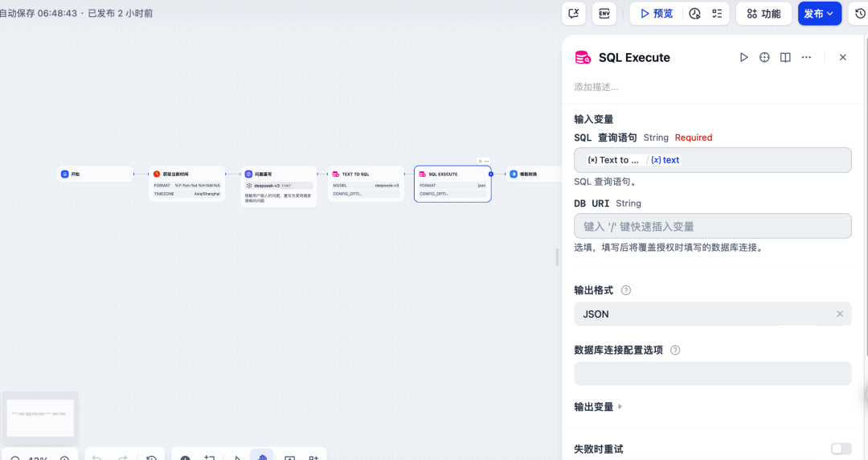The height and width of the screenshot is (460, 868).
Task: Run this step with the panel play icon
Action: (x=743, y=57)
